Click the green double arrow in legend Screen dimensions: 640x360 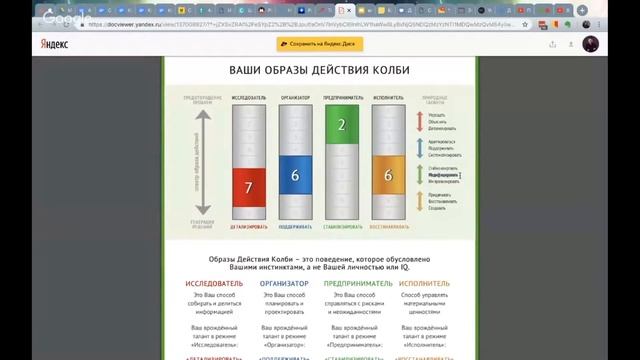click(420, 175)
